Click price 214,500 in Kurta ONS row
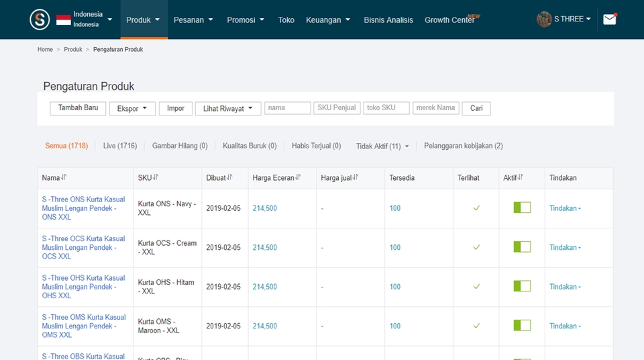Image resolution: width=644 pixels, height=360 pixels. tap(265, 208)
